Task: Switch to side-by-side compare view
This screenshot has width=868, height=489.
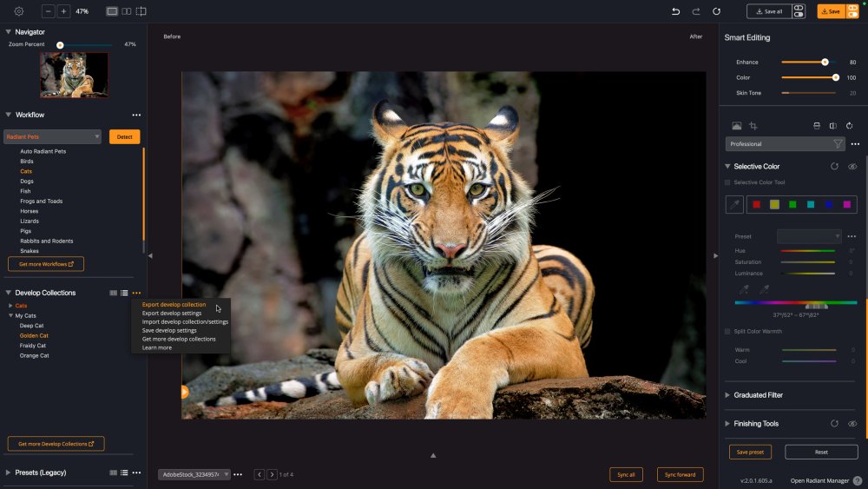Action: [x=126, y=11]
